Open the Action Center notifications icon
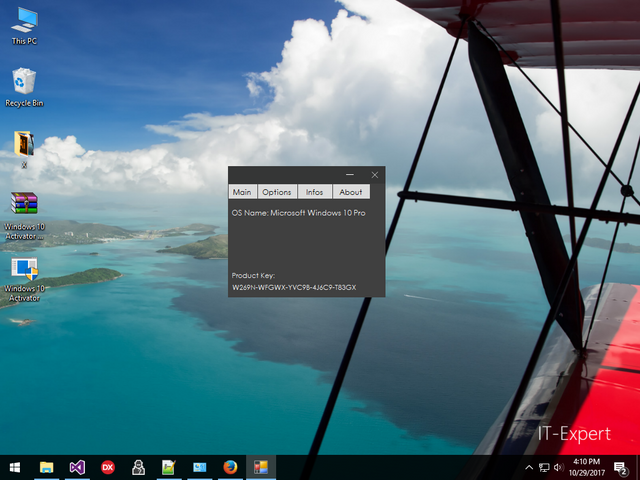The height and width of the screenshot is (480, 640). pos(620,468)
